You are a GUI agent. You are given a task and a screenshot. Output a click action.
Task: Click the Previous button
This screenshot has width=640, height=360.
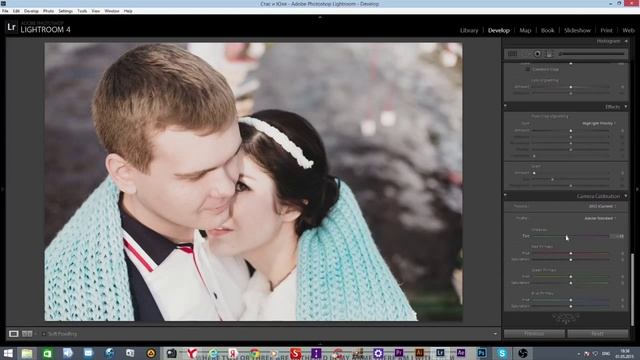tap(534, 333)
